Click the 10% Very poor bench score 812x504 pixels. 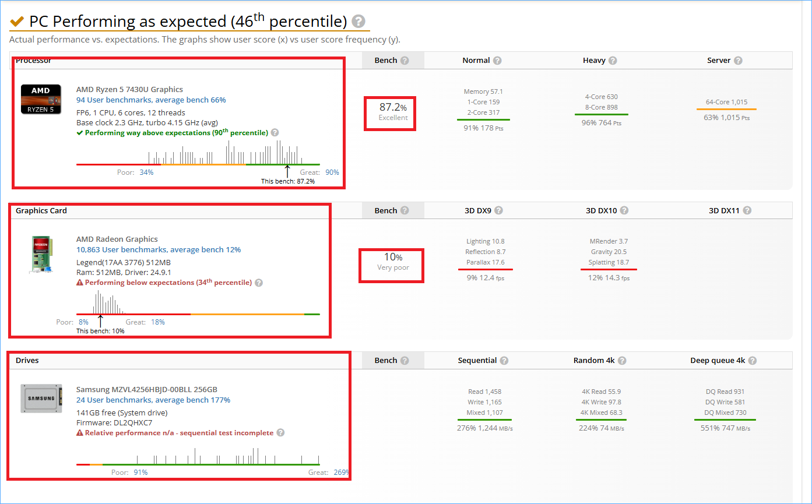click(x=393, y=262)
